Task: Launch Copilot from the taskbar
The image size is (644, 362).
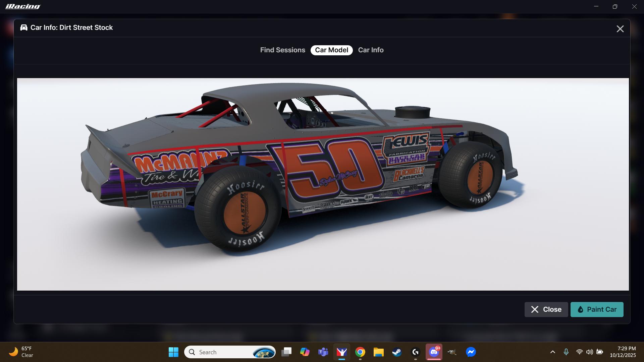Action: [x=305, y=352]
